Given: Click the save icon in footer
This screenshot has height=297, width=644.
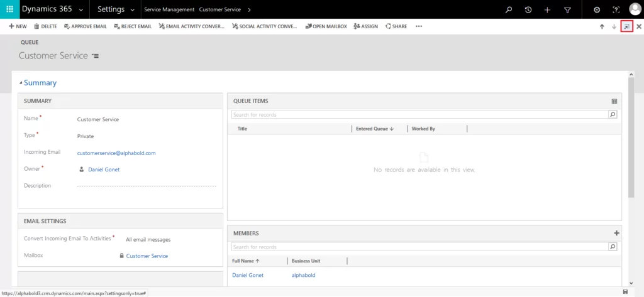Looking at the screenshot, I should (x=625, y=292).
